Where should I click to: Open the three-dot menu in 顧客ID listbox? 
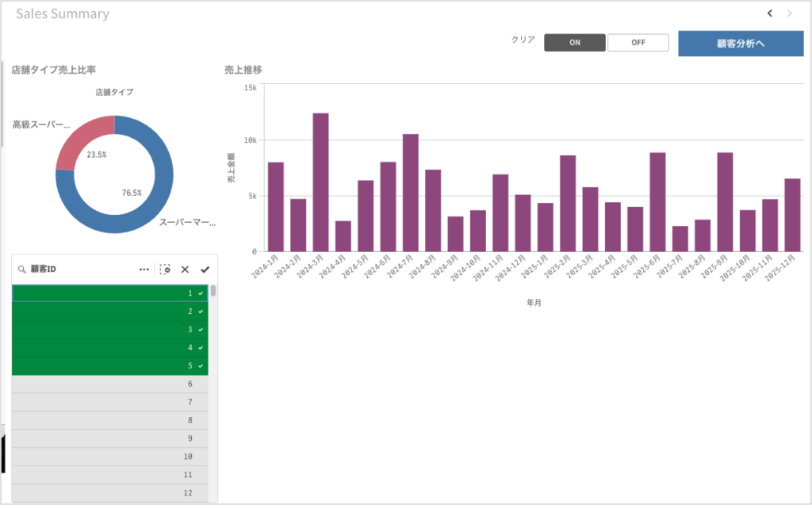pyautogui.click(x=144, y=270)
